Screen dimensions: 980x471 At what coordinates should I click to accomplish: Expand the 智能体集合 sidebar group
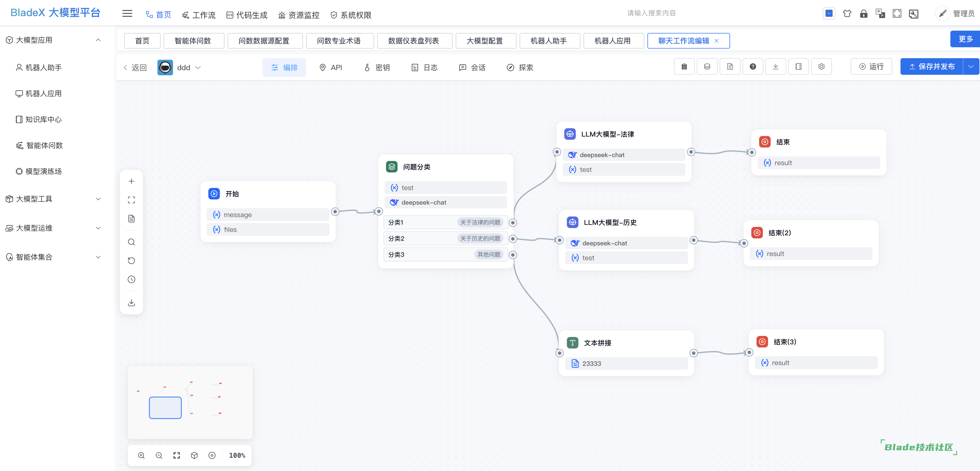98,257
